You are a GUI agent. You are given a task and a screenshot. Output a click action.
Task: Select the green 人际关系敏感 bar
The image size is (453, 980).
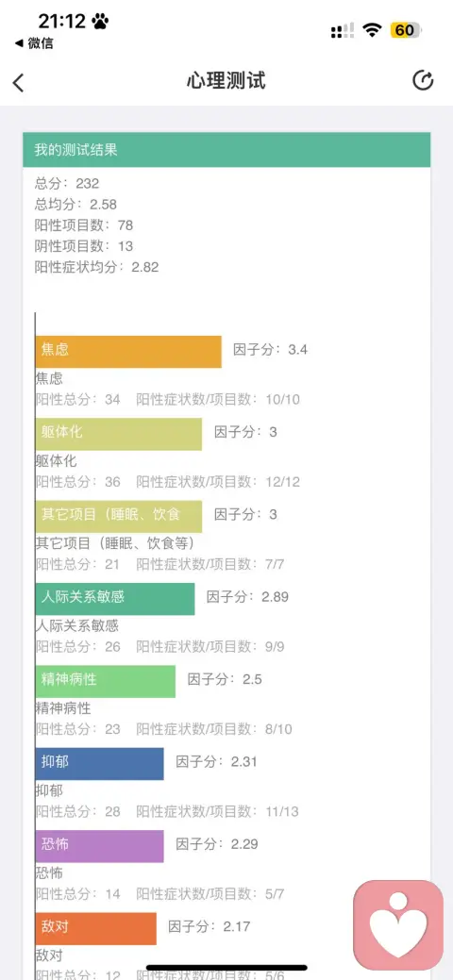click(115, 599)
